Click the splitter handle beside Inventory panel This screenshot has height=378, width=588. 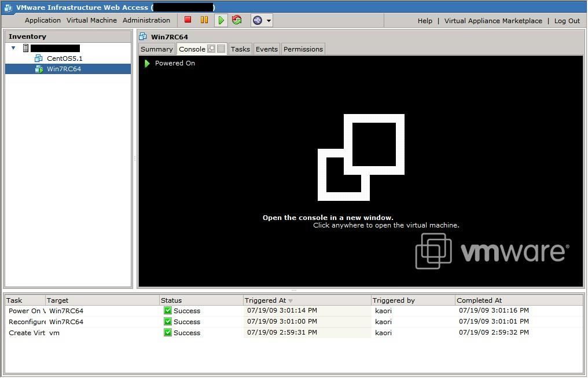[135, 159]
